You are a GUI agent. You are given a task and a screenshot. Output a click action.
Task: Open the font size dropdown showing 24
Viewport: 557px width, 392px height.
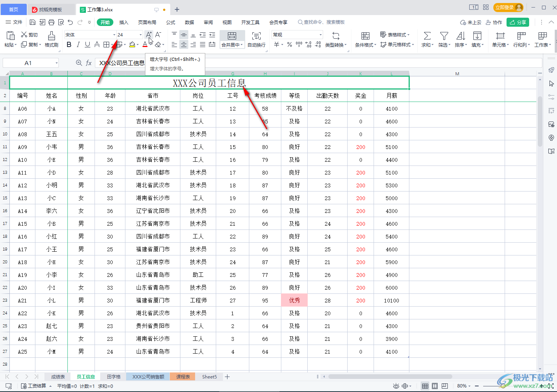tap(140, 35)
